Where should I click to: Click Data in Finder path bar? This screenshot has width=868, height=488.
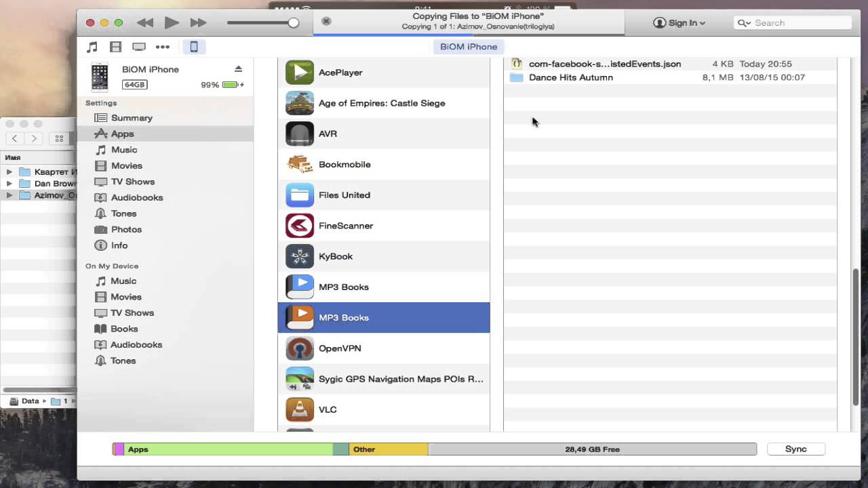24,401
